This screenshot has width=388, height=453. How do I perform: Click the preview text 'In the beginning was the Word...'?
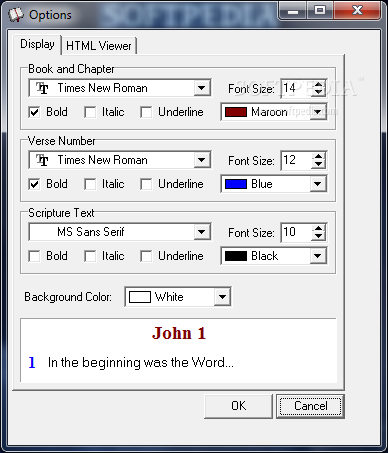(x=141, y=362)
